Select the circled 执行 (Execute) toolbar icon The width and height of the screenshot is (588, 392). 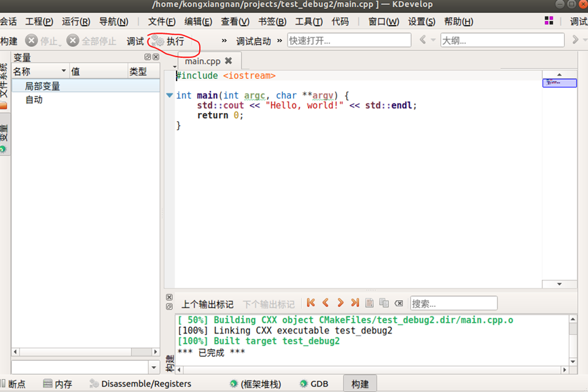tap(169, 41)
